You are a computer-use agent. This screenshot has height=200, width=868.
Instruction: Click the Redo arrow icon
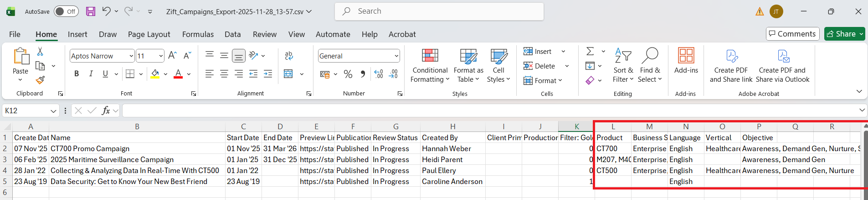[128, 11]
